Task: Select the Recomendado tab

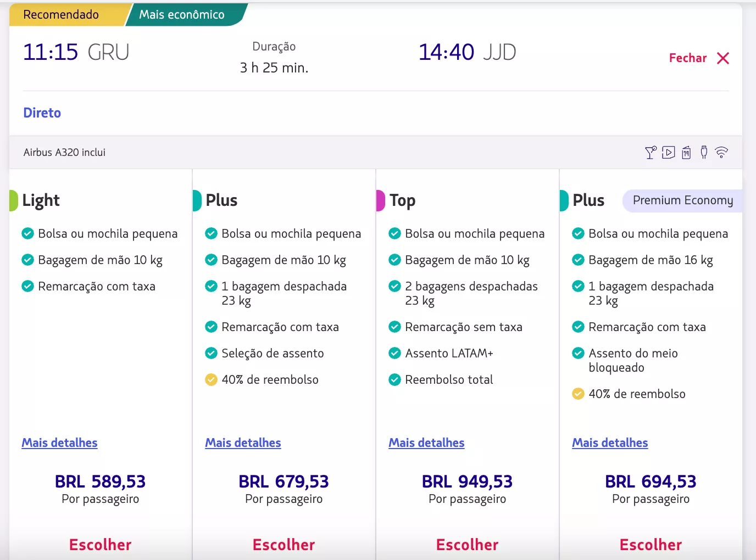Action: point(66,15)
